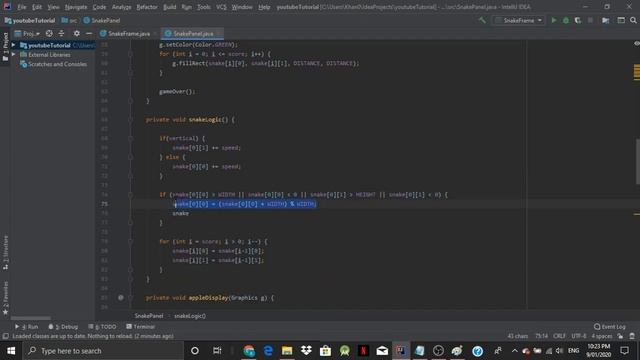Image resolution: width=640 pixels, height=360 pixels.
Task: Click the Collapse All icon in Project panel
Action: (x=61, y=33)
